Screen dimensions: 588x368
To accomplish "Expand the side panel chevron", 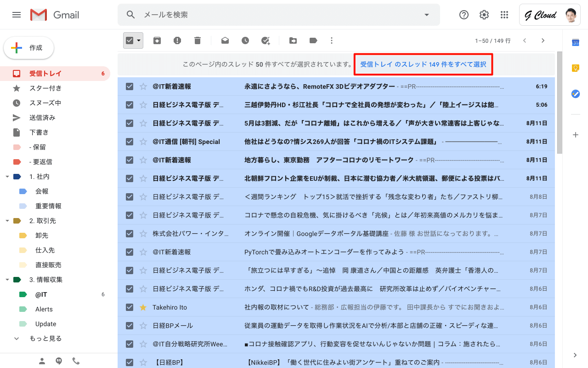I will 575,355.
